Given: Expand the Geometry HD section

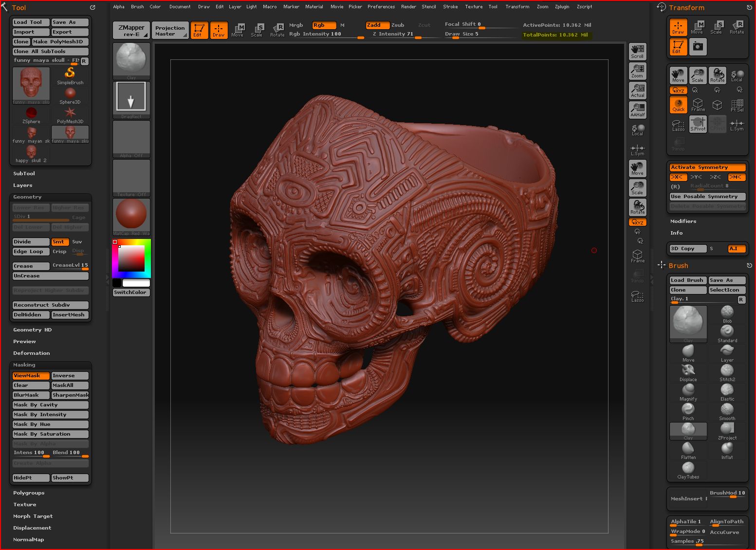Looking at the screenshot, I should coord(32,330).
